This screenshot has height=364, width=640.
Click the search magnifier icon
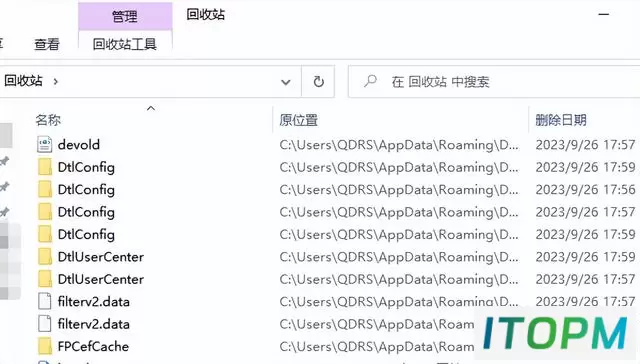370,81
